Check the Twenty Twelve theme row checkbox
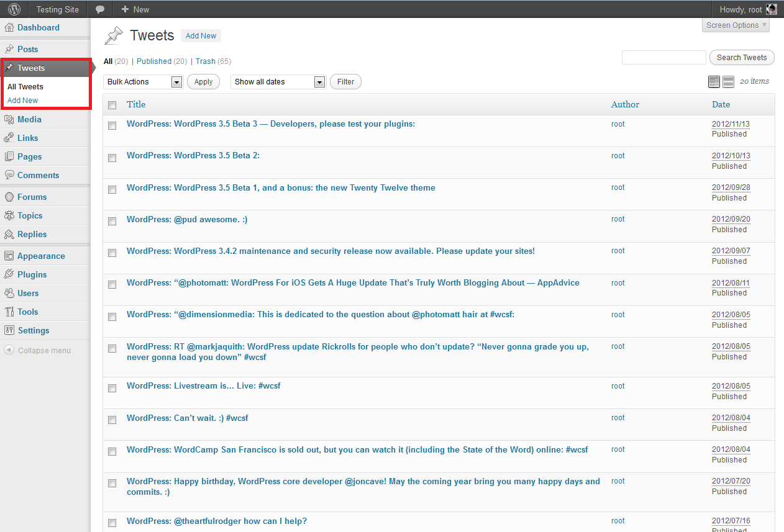Viewport: 784px width, 532px height. coord(112,189)
